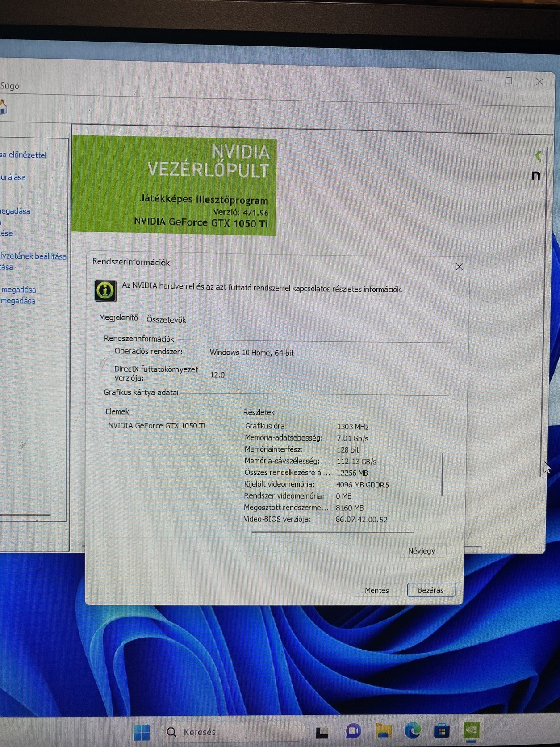This screenshot has height=747, width=560.
Task: Open Microsoft Edge from the taskbar
Action: 412,731
